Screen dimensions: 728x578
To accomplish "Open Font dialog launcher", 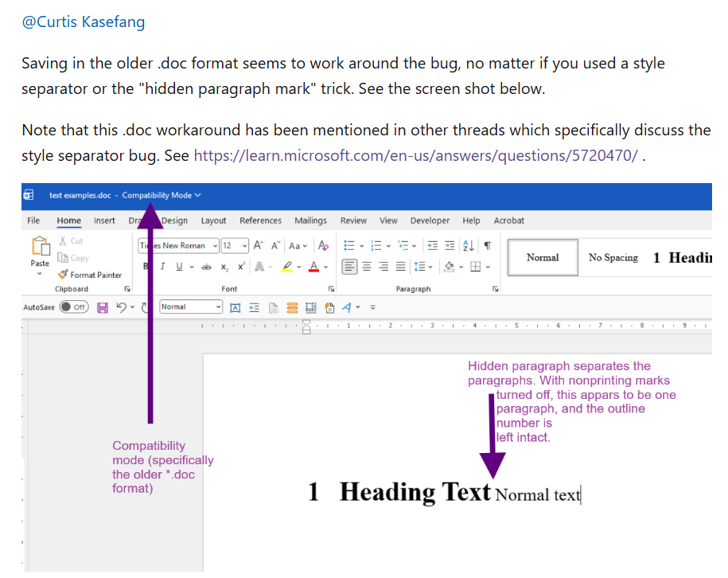I will [332, 289].
